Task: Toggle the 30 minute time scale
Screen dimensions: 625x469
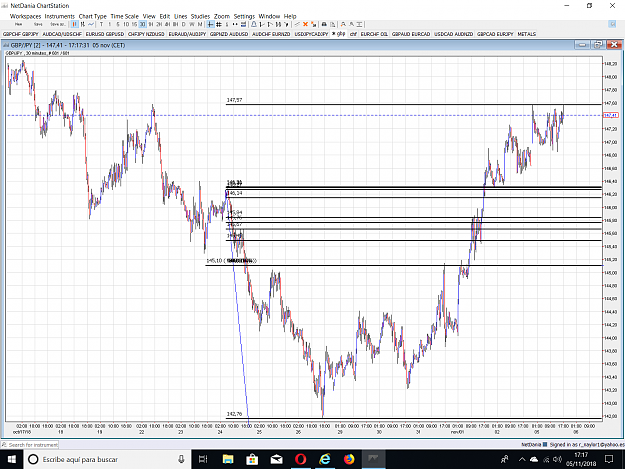Action: 142,24
